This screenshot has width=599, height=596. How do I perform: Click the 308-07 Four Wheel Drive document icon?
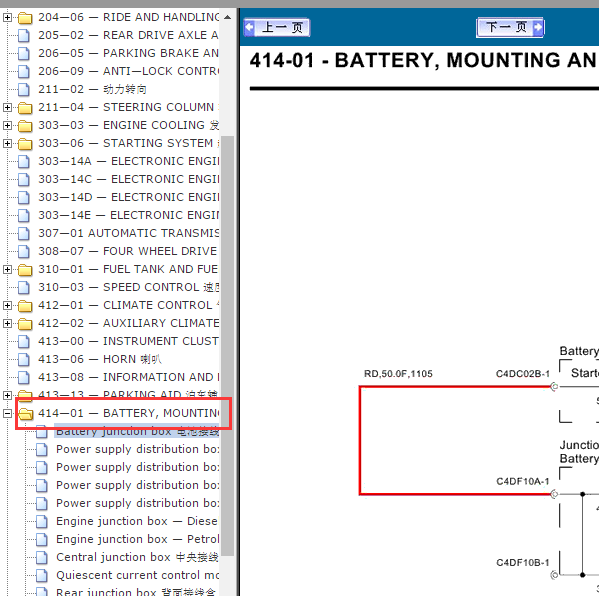point(24,251)
